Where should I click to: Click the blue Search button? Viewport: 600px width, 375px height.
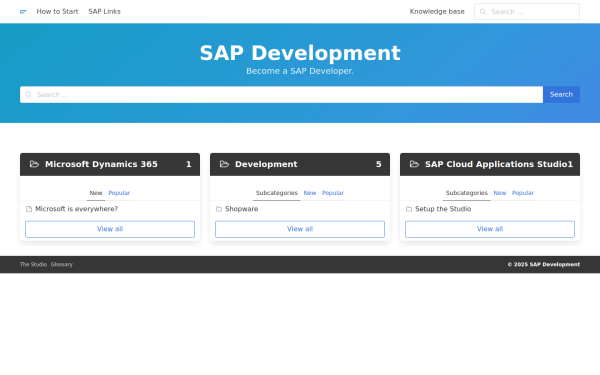click(x=561, y=95)
